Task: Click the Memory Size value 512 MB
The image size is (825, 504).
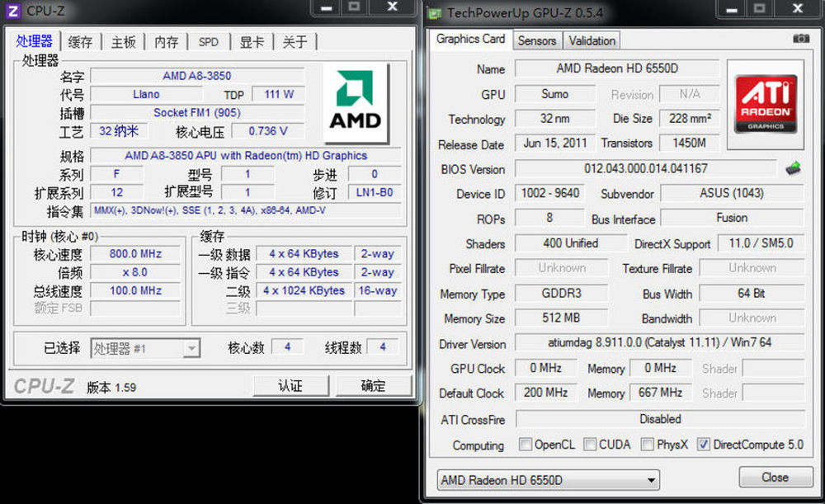Action: [x=561, y=318]
